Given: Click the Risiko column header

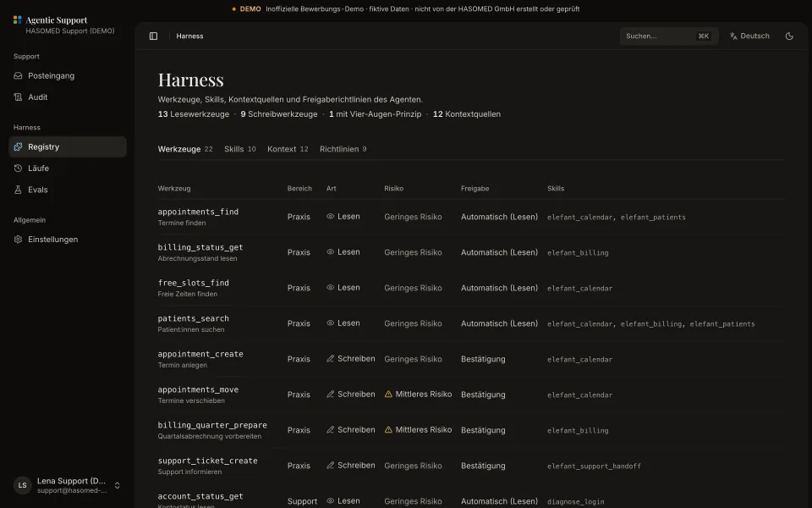Looking at the screenshot, I should tap(393, 188).
